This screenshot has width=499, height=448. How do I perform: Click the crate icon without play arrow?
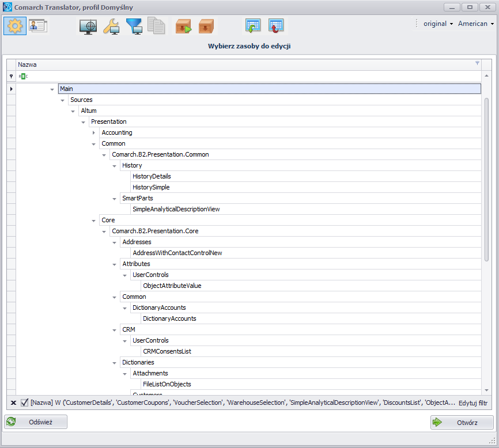[x=206, y=26]
